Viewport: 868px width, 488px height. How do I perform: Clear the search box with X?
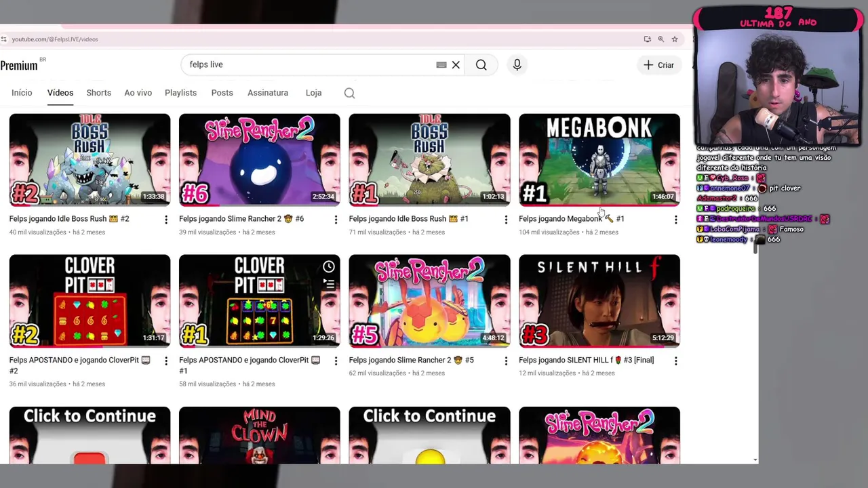pyautogui.click(x=456, y=65)
